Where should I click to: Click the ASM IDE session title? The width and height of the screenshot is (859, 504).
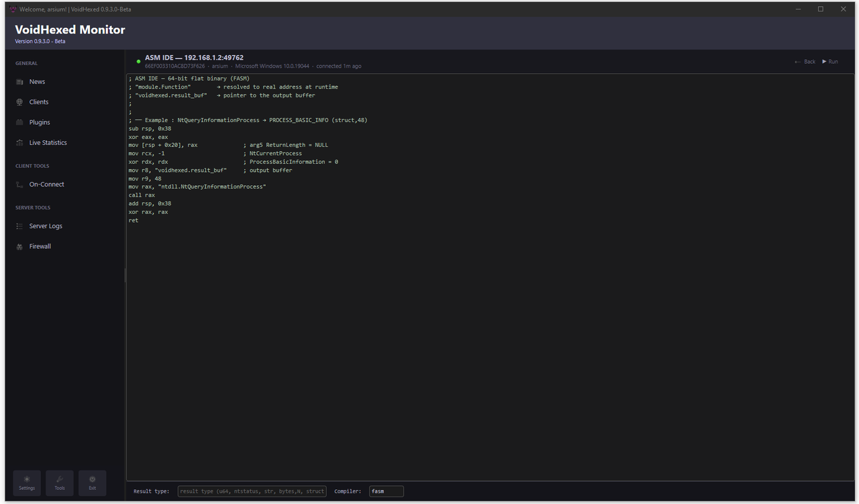pos(194,58)
